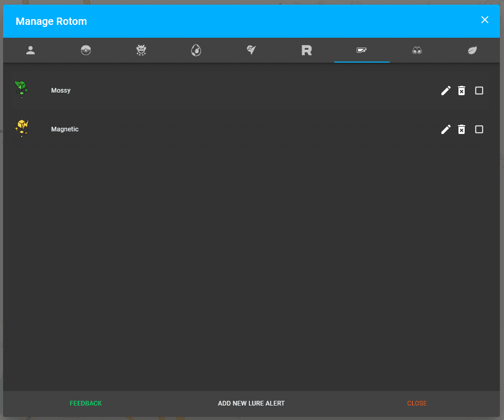Edit the Mossy lure alert
This screenshot has width=504, height=420.
coord(446,91)
